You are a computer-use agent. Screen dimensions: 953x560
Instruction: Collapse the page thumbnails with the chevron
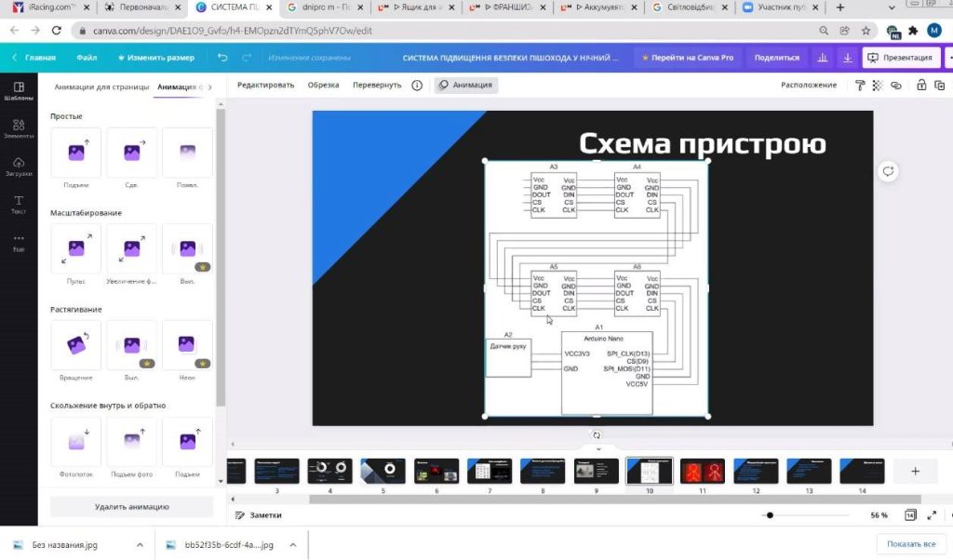coord(598,449)
